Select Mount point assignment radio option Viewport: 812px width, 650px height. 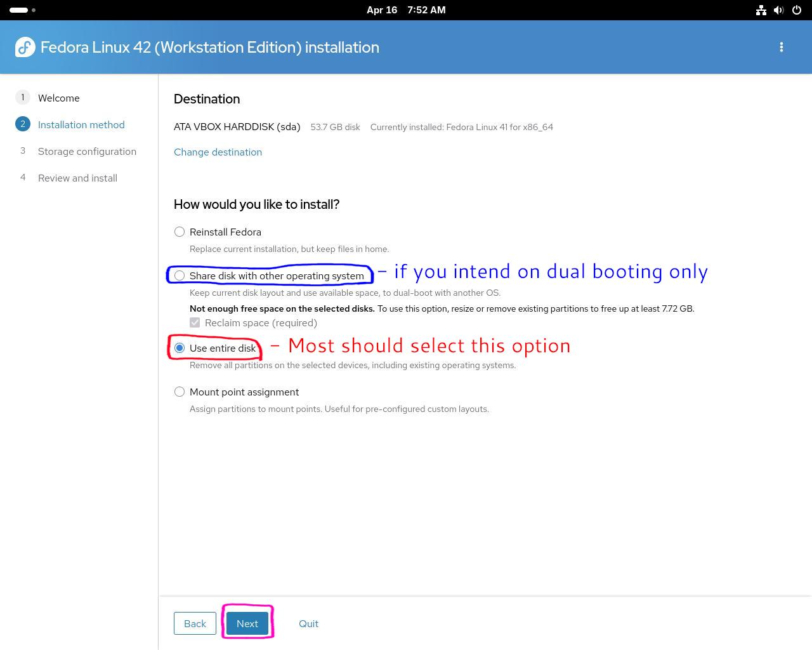180,392
